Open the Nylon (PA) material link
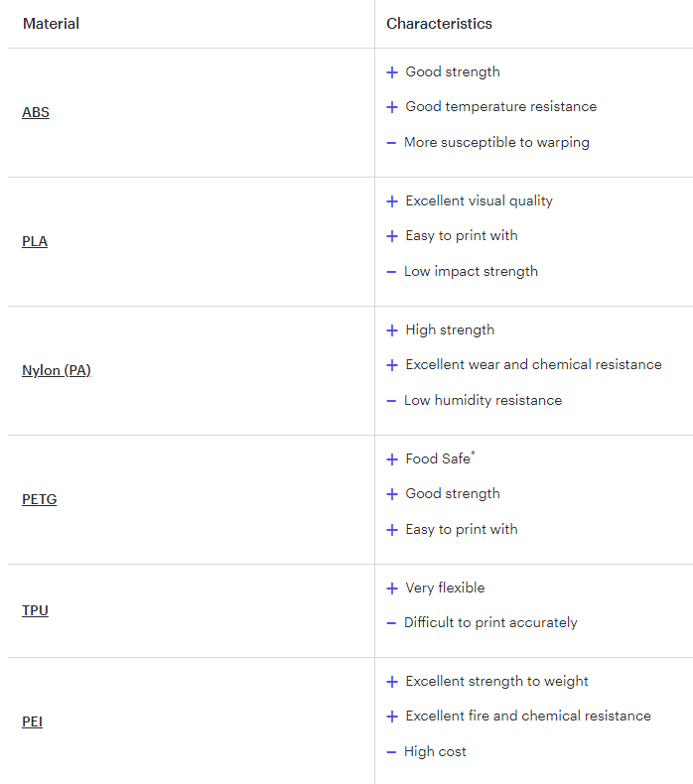The height and width of the screenshot is (784, 693). pos(57,370)
